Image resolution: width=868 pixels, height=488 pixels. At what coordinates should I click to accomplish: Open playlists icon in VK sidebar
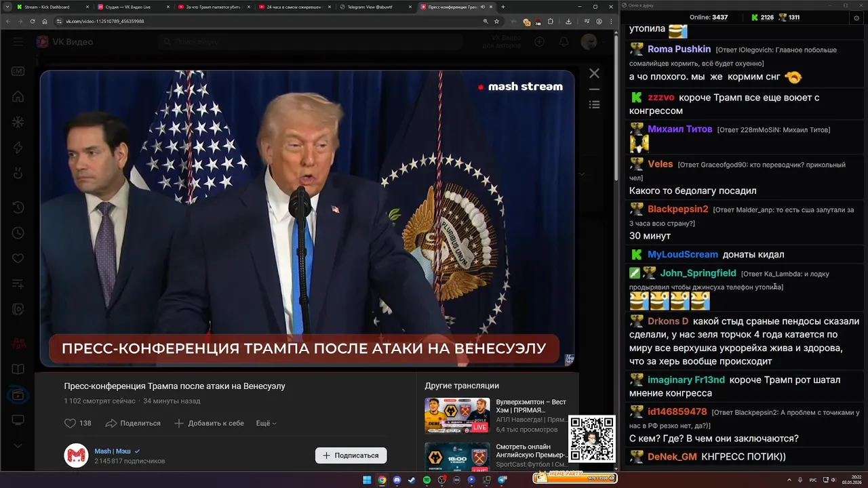tap(18, 284)
